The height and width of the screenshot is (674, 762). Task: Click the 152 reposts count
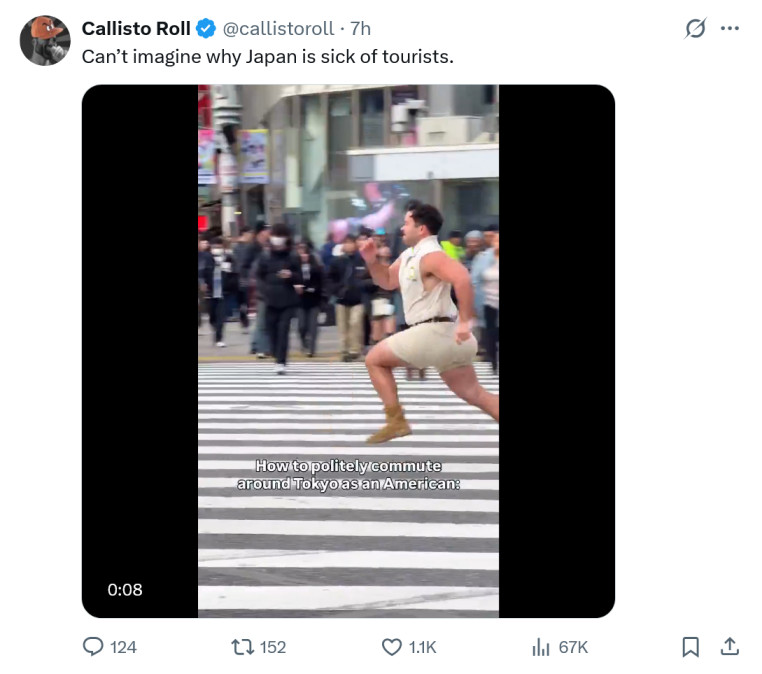click(x=273, y=647)
